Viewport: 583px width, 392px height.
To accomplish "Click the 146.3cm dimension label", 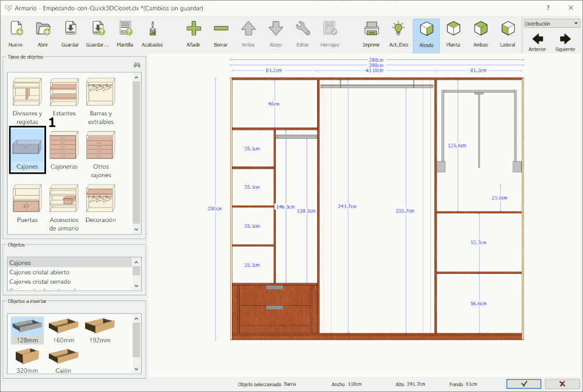I will click(286, 207).
